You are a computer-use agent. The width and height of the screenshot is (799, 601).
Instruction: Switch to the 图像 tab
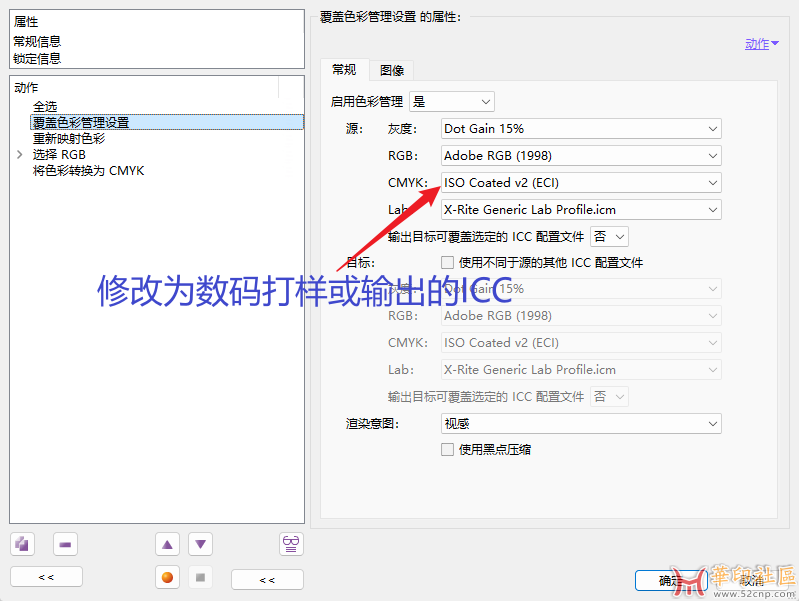(391, 70)
